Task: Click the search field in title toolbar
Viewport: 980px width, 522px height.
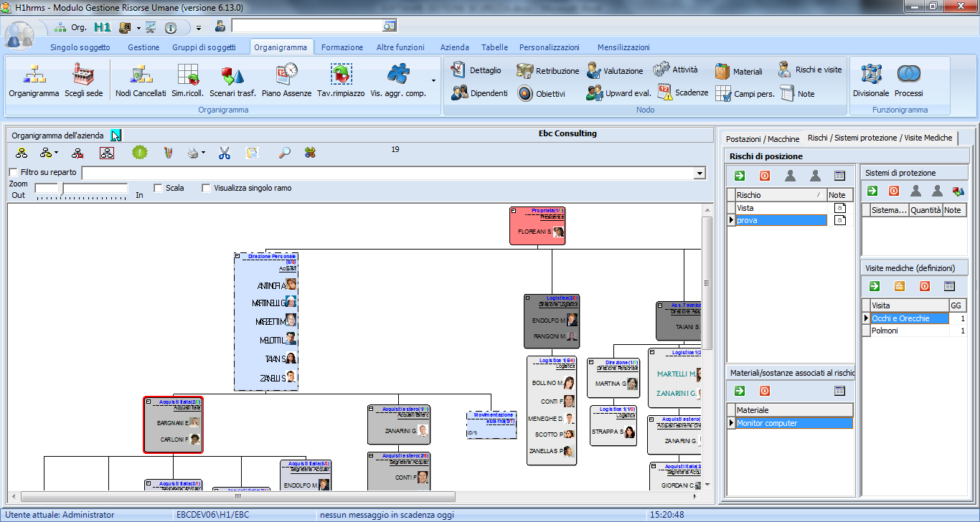Action: (307, 26)
